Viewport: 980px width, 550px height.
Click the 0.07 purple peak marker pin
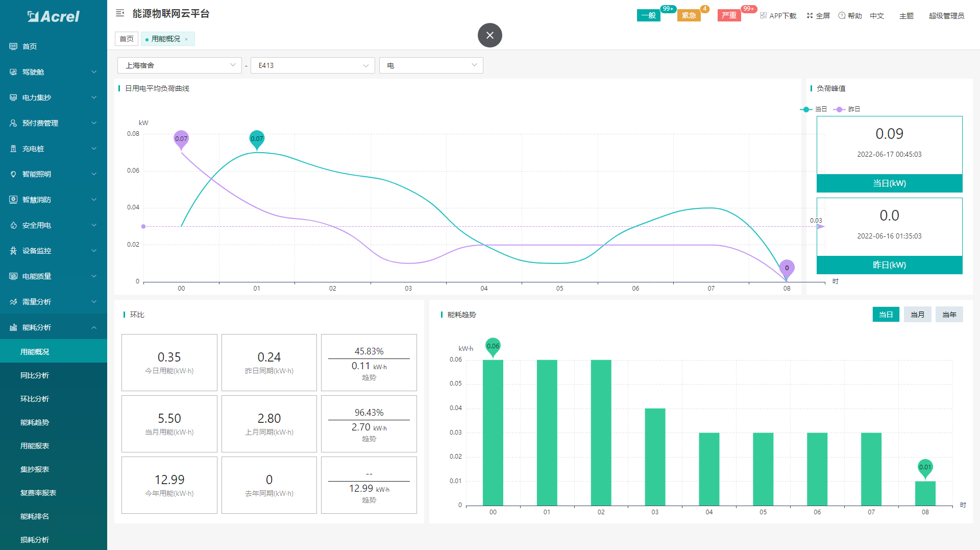(x=181, y=139)
